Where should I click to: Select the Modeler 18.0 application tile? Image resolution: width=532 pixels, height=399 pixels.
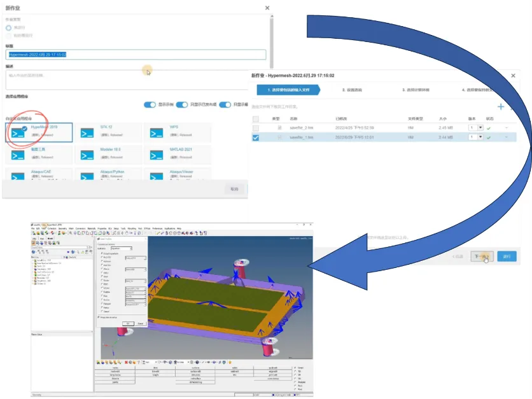(x=109, y=153)
